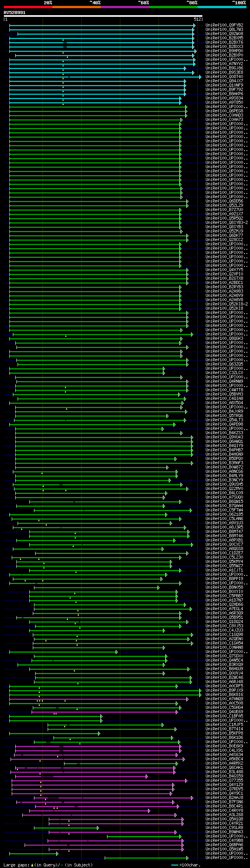Click the cyan ~100% identity legend segment
This screenshot has width=250, height=868.
click(222, 7)
